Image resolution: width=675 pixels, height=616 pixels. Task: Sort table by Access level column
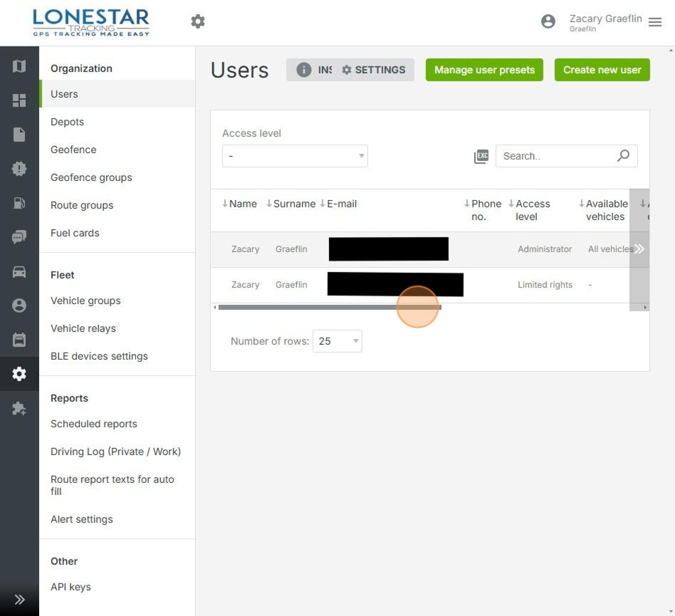[x=529, y=210]
